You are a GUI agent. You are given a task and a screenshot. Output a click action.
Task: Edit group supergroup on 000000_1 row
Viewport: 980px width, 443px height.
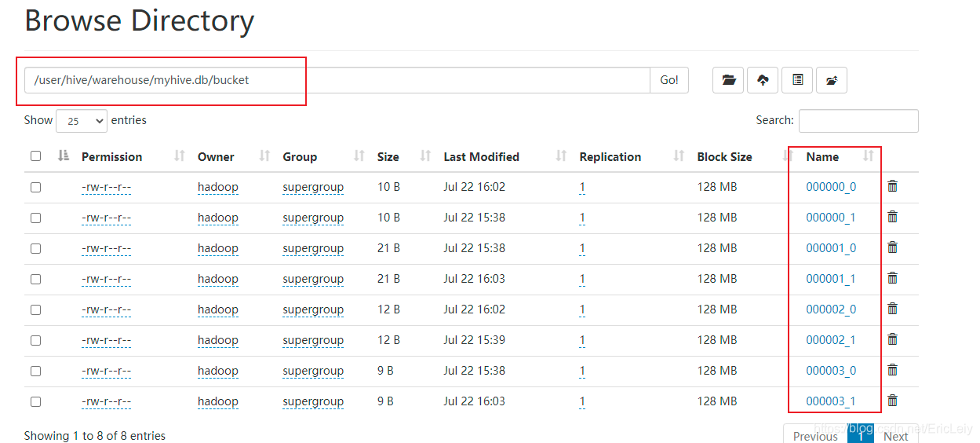tap(313, 218)
